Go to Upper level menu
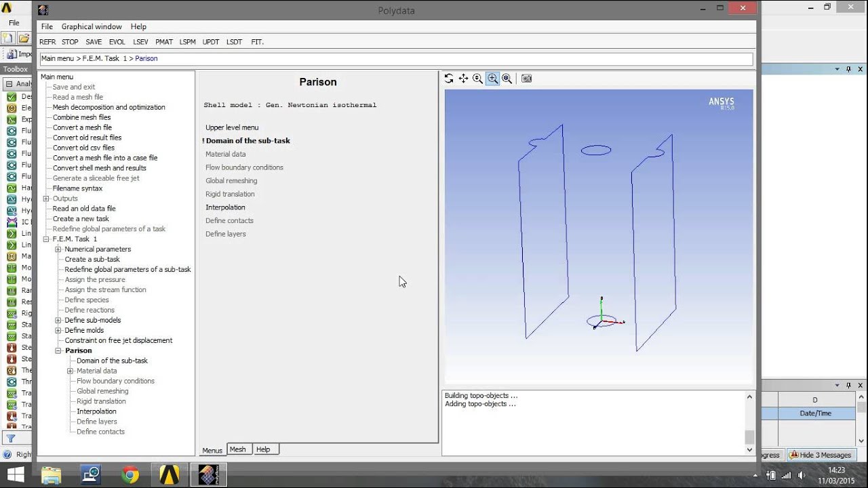 (232, 127)
